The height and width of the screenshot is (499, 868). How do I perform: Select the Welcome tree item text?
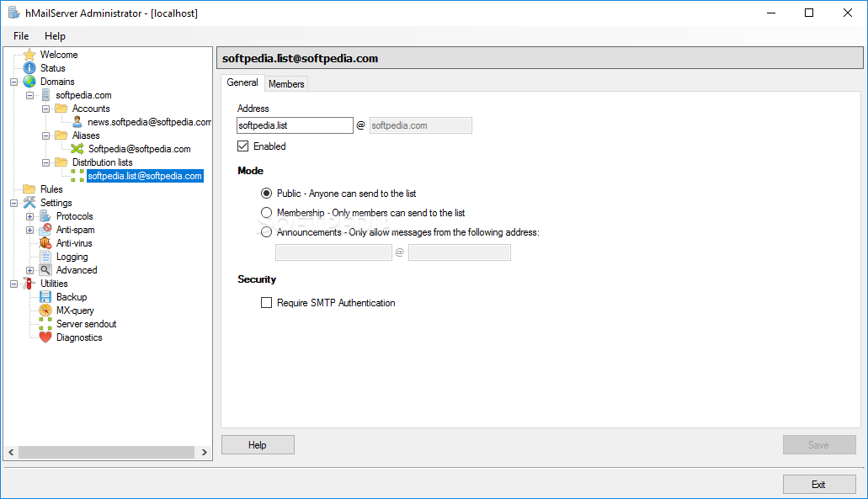click(x=59, y=55)
